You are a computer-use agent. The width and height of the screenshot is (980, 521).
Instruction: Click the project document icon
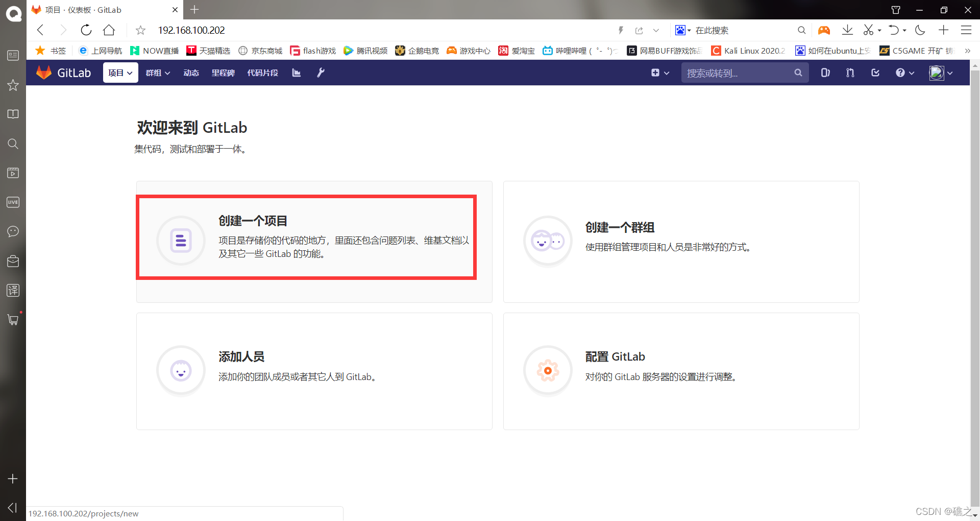(x=181, y=240)
